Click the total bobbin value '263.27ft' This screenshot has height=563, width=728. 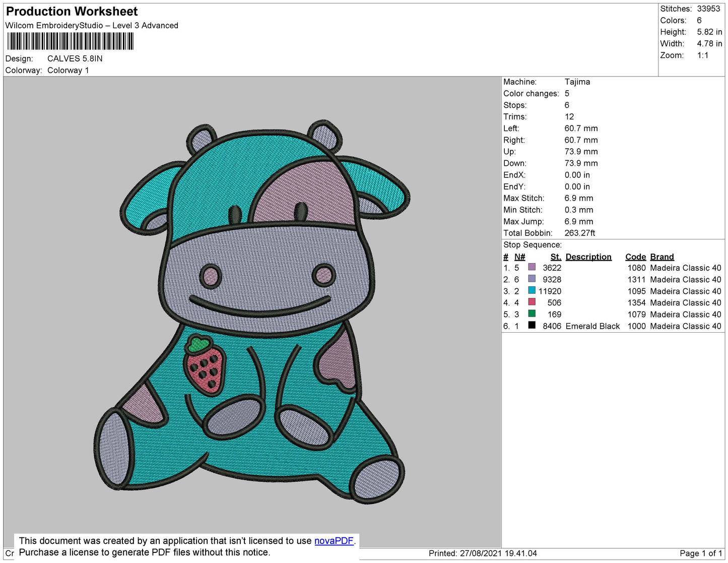580,233
